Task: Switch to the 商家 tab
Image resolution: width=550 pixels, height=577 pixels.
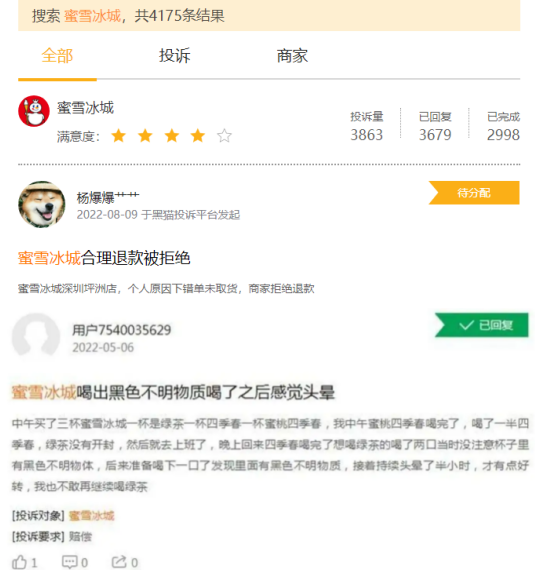Action: [x=292, y=56]
